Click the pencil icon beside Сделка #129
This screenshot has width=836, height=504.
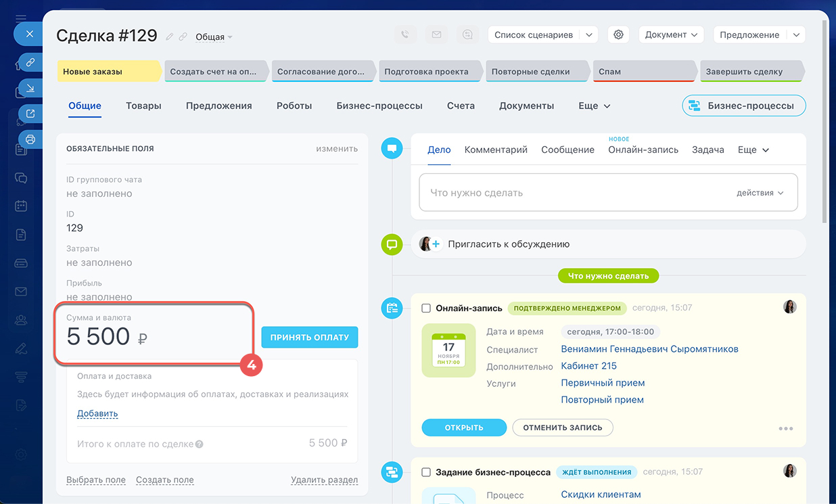[x=170, y=37]
